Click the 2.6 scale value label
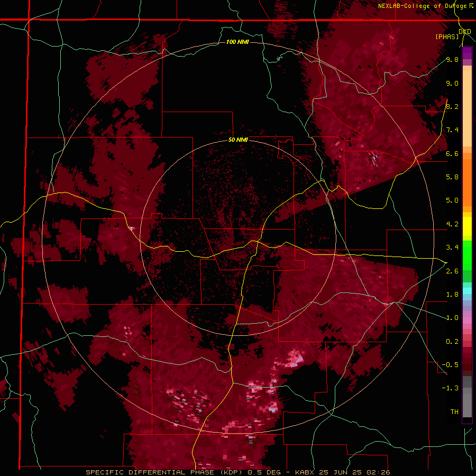Screen dimensions: 476x476 pos(452,271)
